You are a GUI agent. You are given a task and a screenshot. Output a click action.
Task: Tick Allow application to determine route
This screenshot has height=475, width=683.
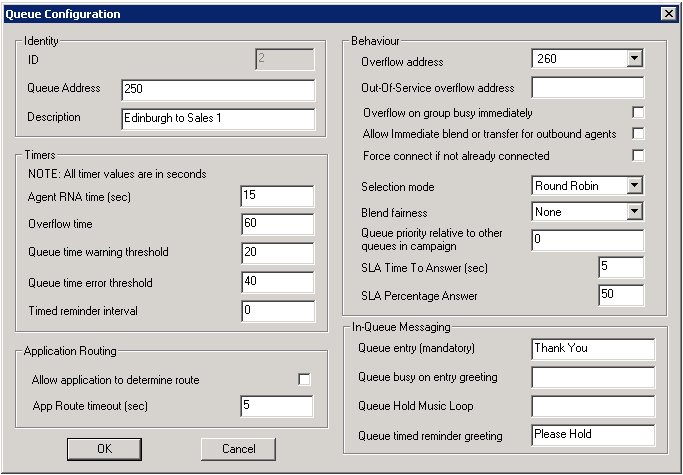tap(304, 380)
